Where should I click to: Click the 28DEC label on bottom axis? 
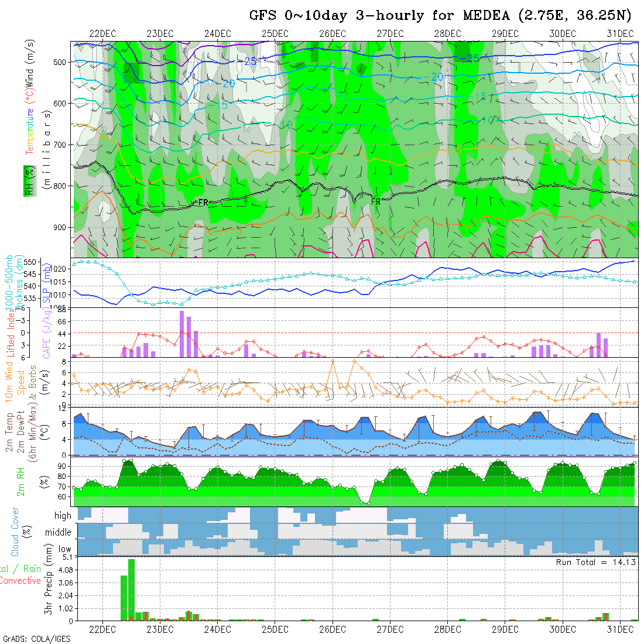(x=447, y=629)
